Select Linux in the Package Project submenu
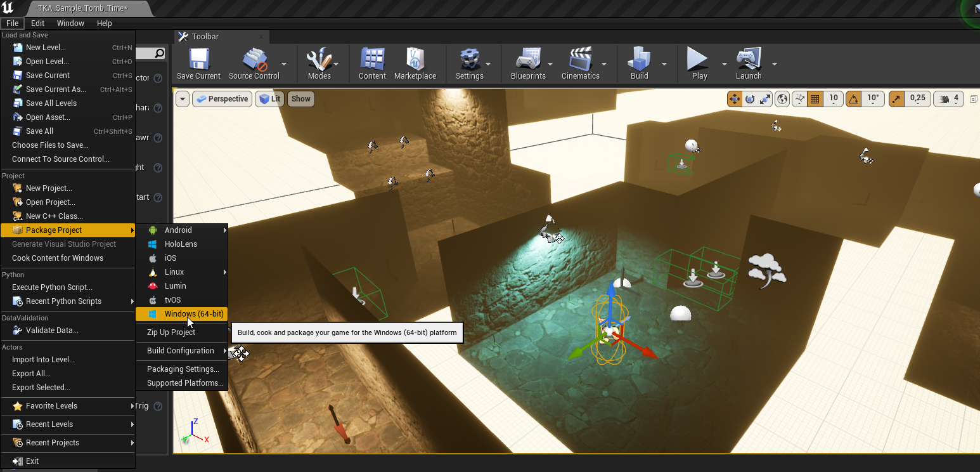This screenshot has height=472, width=980. (x=181, y=272)
